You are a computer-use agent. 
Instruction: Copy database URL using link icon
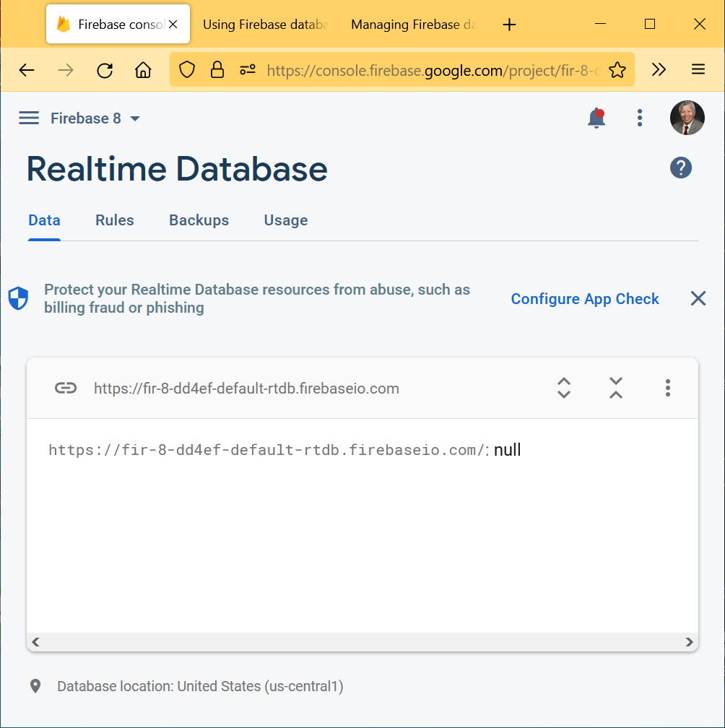pos(66,389)
